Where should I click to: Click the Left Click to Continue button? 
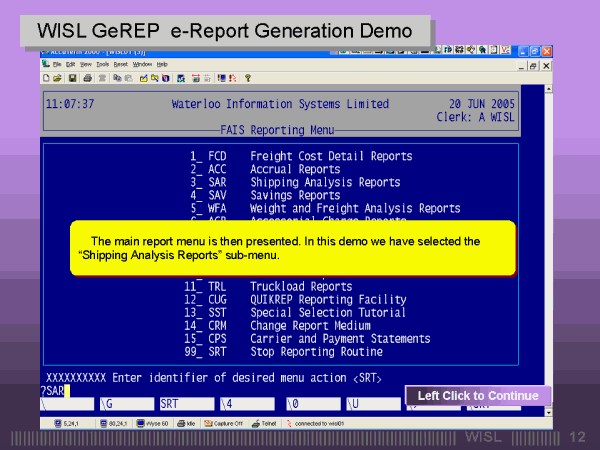click(x=478, y=396)
